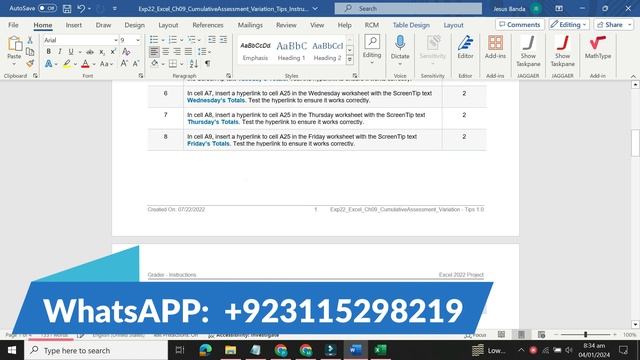Toggle align right paragraph
The image size is (640, 360).
click(x=177, y=52)
